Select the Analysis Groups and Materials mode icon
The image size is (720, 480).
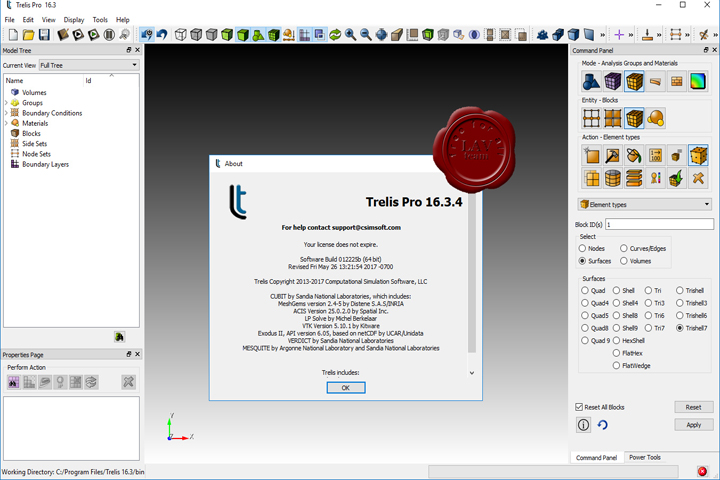(634, 81)
